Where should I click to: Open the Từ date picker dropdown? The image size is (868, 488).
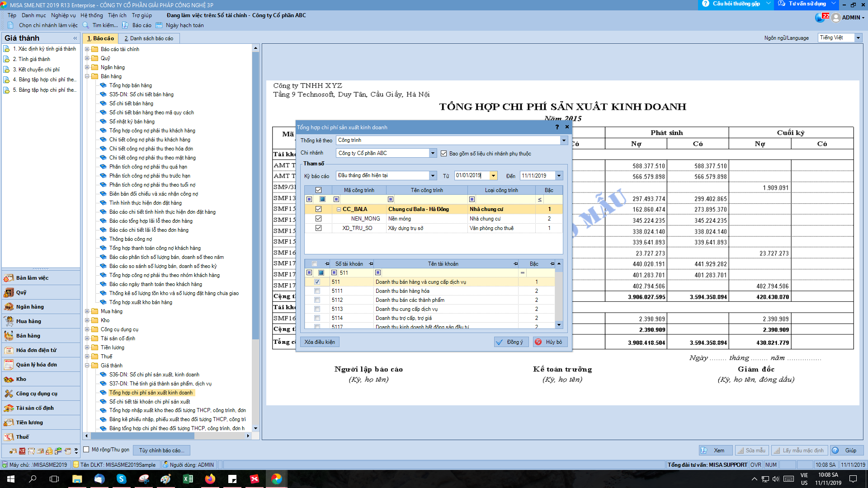click(493, 176)
